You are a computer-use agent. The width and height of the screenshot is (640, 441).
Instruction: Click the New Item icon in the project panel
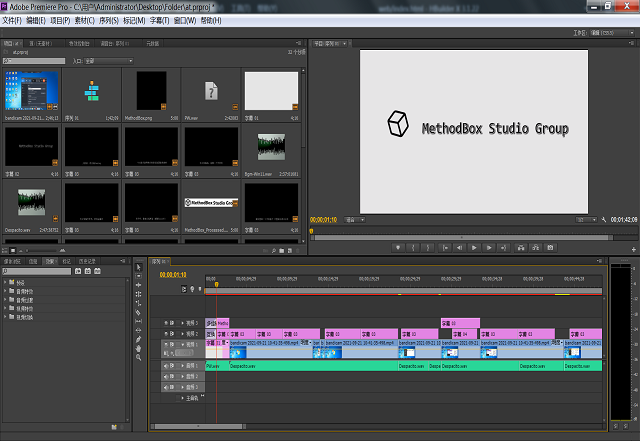(290, 251)
